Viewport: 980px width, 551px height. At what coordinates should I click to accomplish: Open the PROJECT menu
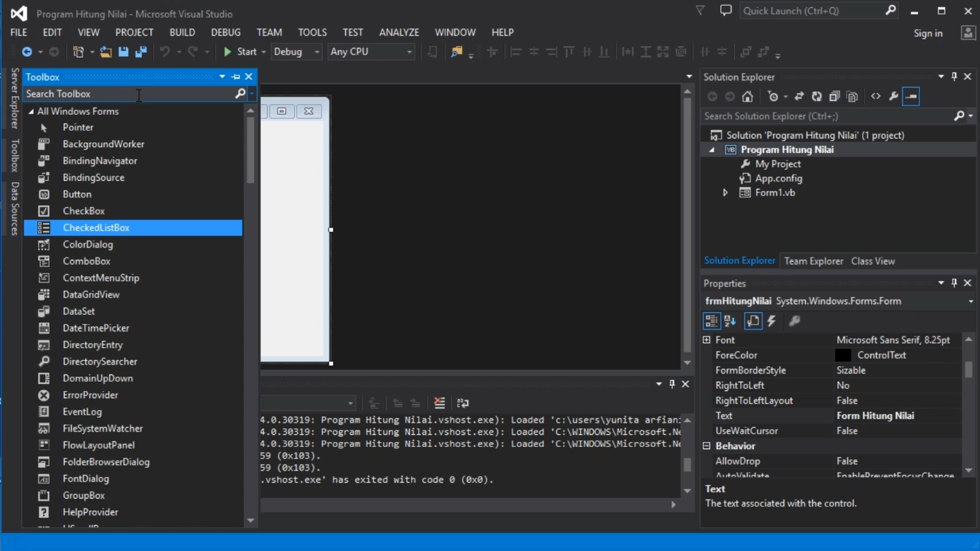pyautogui.click(x=134, y=32)
